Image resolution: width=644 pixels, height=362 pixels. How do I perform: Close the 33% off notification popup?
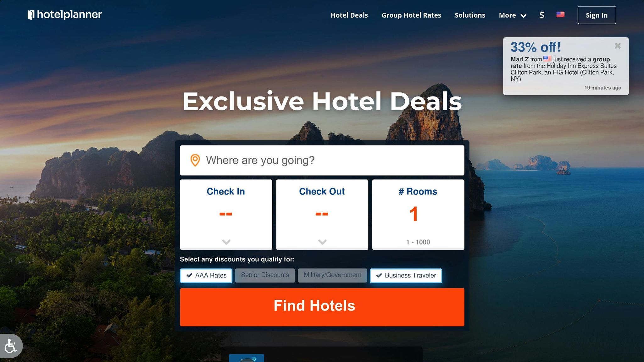[x=618, y=46]
